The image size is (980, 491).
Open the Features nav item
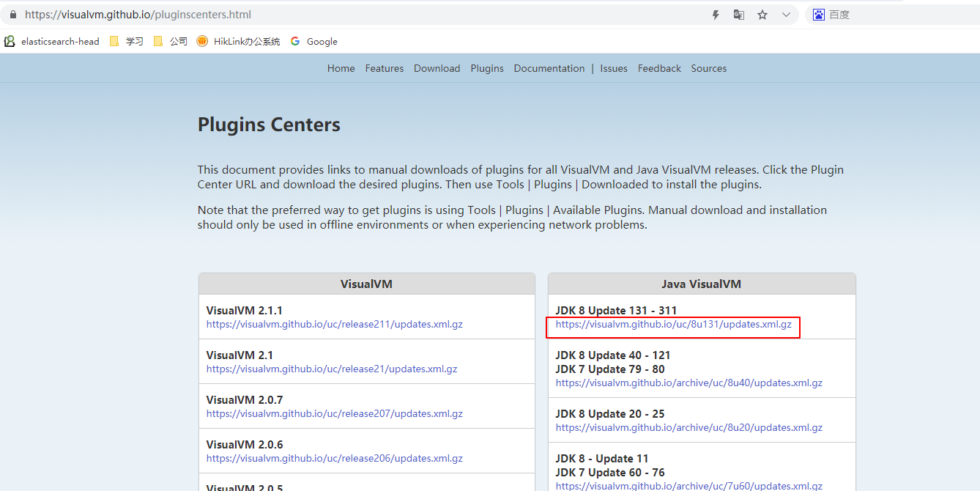pos(385,68)
